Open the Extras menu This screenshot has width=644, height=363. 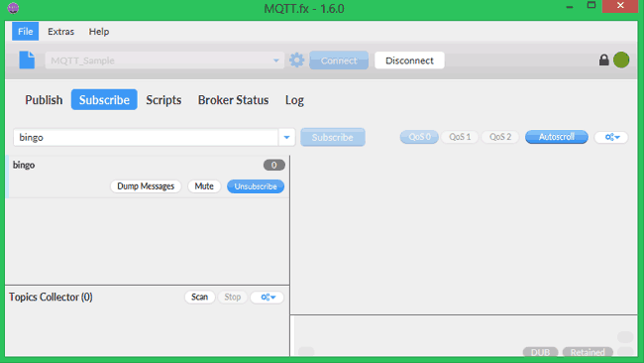[x=60, y=32]
